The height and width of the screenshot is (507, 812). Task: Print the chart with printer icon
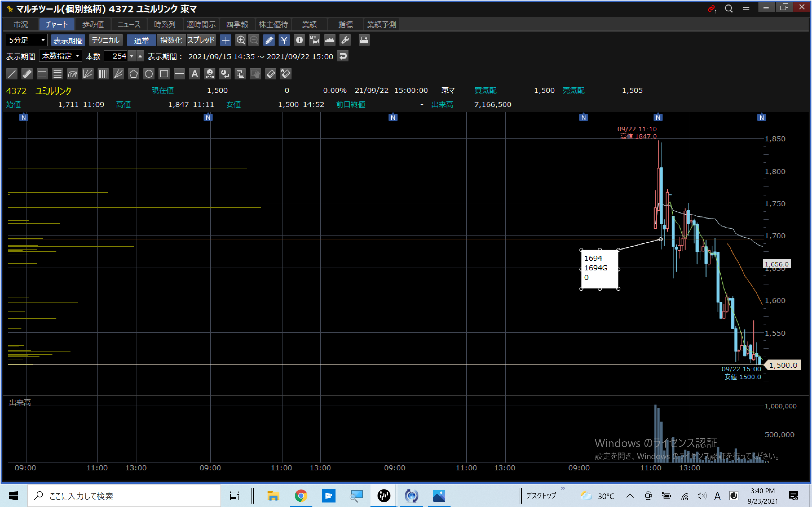(364, 40)
